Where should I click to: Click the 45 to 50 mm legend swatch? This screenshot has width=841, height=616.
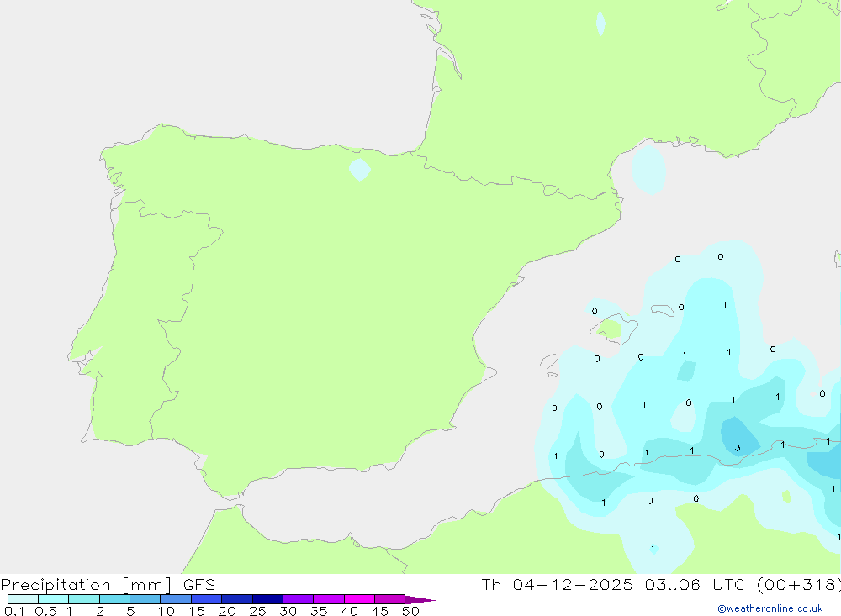[x=389, y=599]
